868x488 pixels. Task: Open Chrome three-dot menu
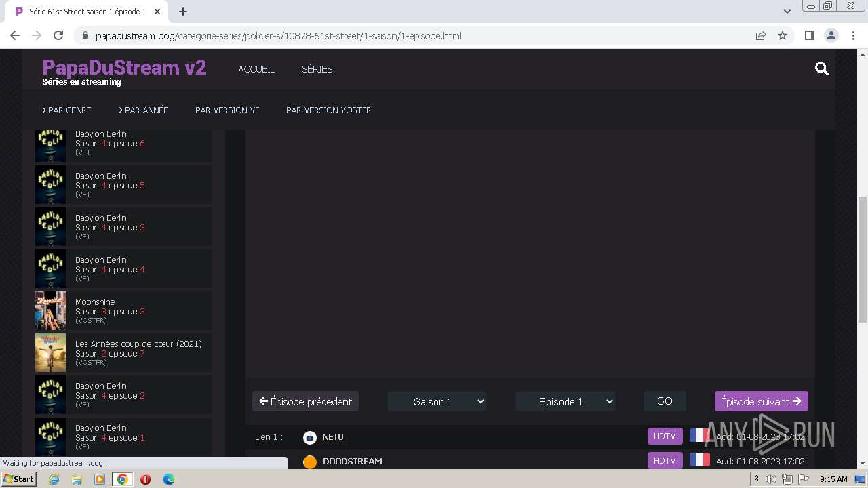(x=853, y=35)
